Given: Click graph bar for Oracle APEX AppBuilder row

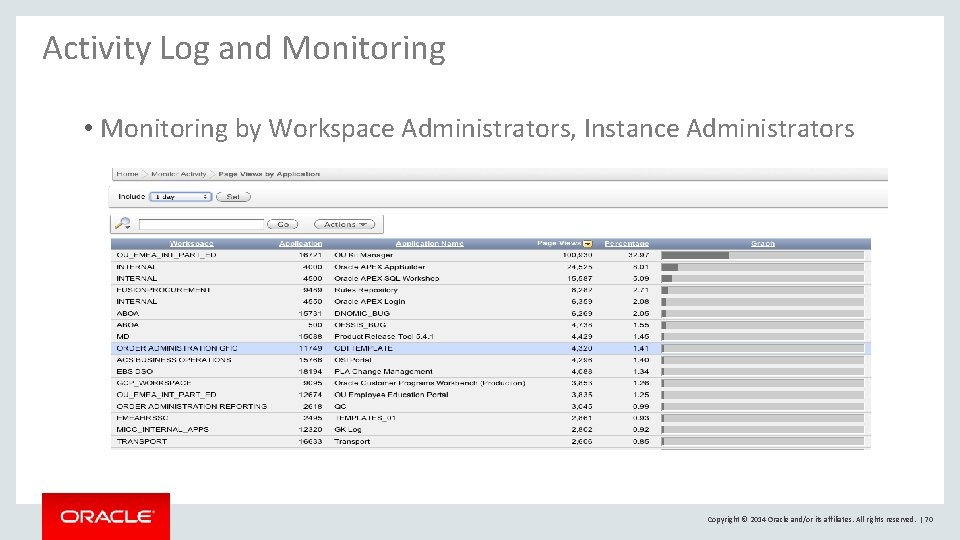Looking at the screenshot, I should (762, 267).
